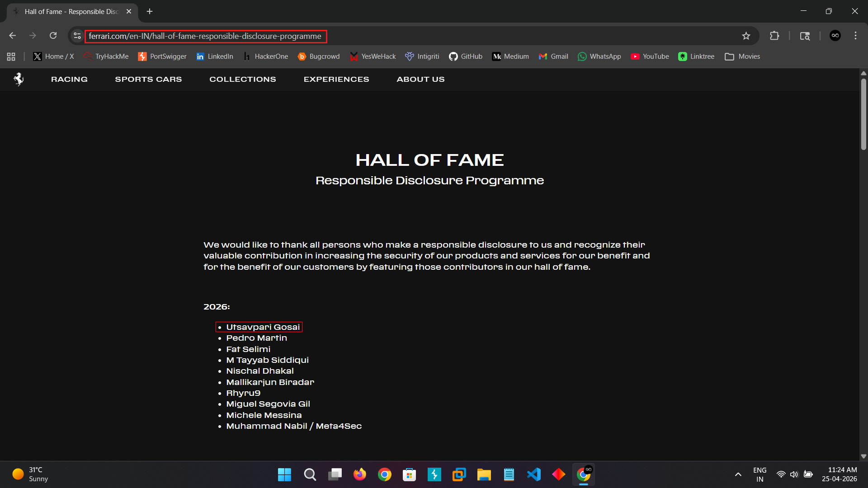Screen dimensions: 868x488
Task: Open the COLLECTIONS menu
Action: tap(243, 80)
